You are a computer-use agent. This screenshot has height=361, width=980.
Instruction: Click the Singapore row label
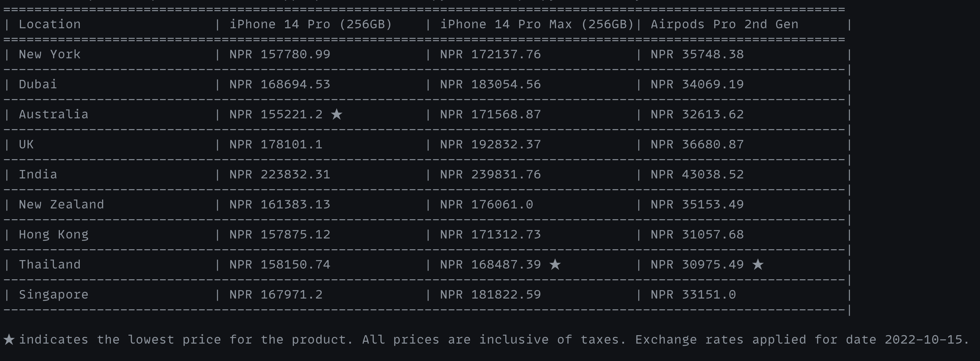[x=54, y=294]
